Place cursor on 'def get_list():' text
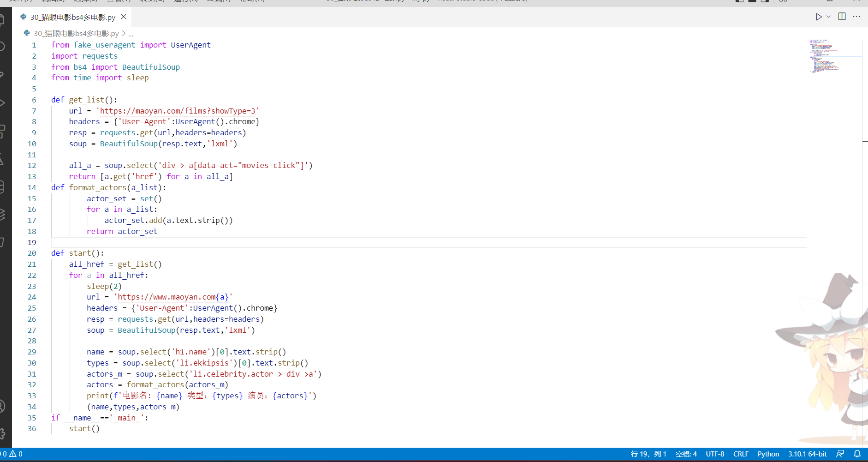This screenshot has width=868, height=462. click(84, 100)
